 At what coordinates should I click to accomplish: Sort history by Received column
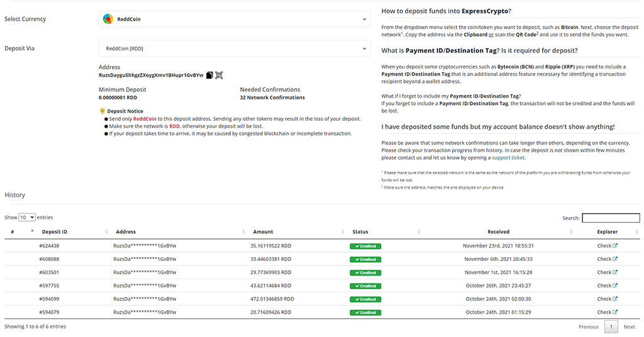pos(499,232)
